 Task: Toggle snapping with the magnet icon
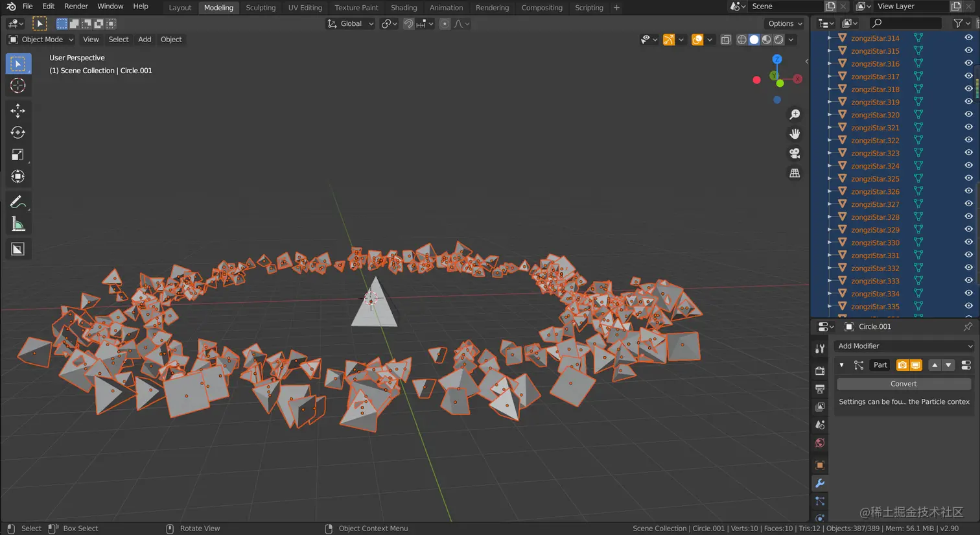(409, 24)
